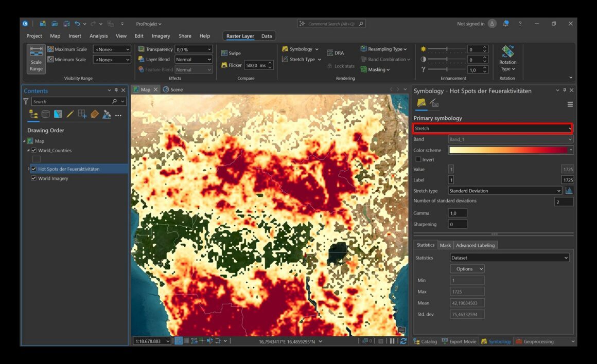Open the Geoprocessing pane tab
Screen dimensions: 597x364
click(535, 341)
